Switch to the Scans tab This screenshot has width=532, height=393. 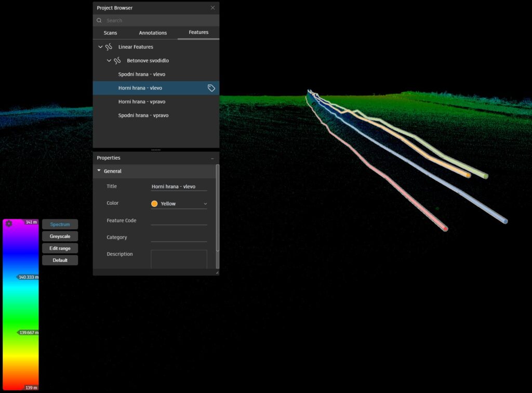coord(110,33)
